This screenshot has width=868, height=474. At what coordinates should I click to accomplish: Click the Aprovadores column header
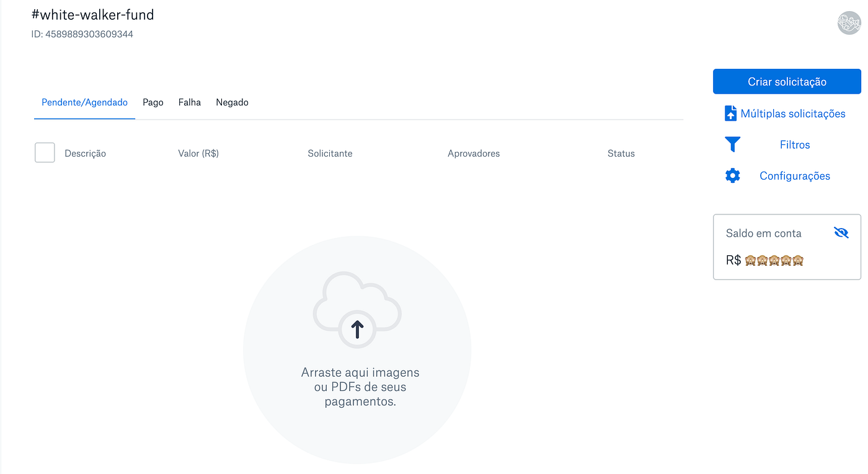474,153
